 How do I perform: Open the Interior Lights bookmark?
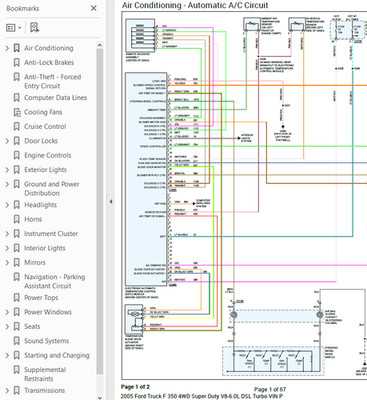45,248
